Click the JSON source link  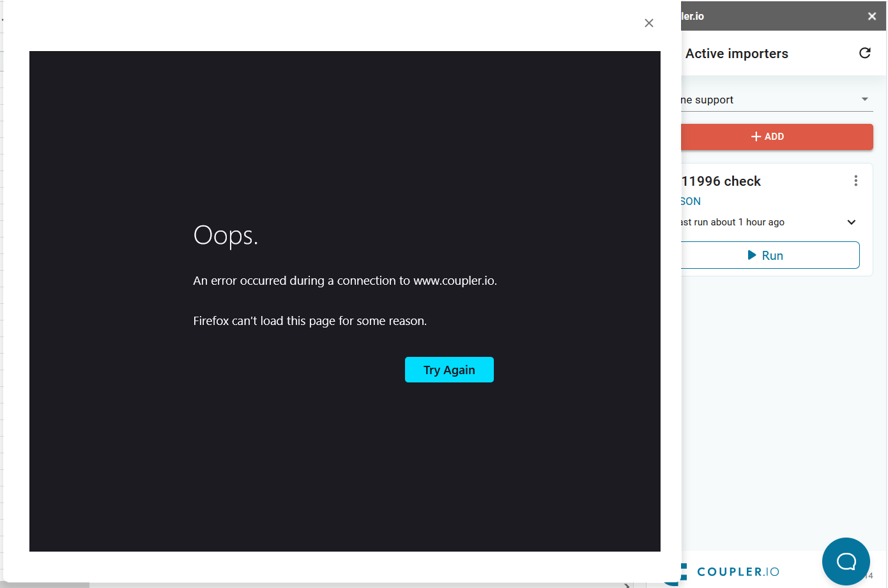[x=691, y=201]
